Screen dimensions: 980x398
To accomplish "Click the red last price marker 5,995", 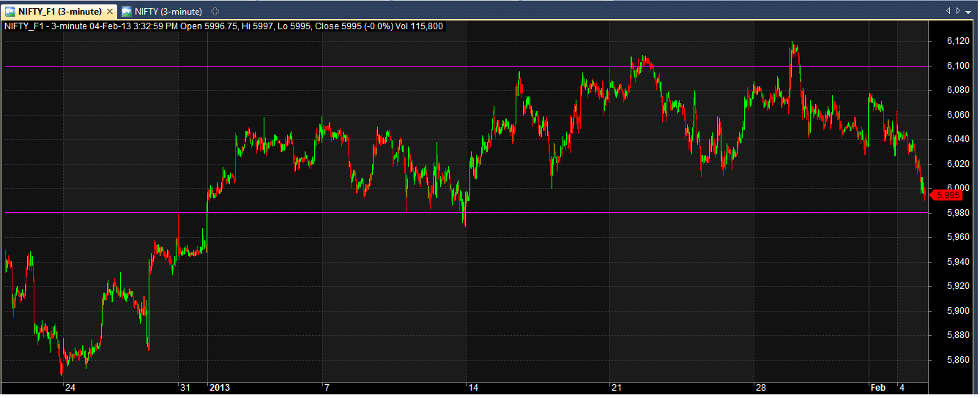I will click(x=945, y=195).
